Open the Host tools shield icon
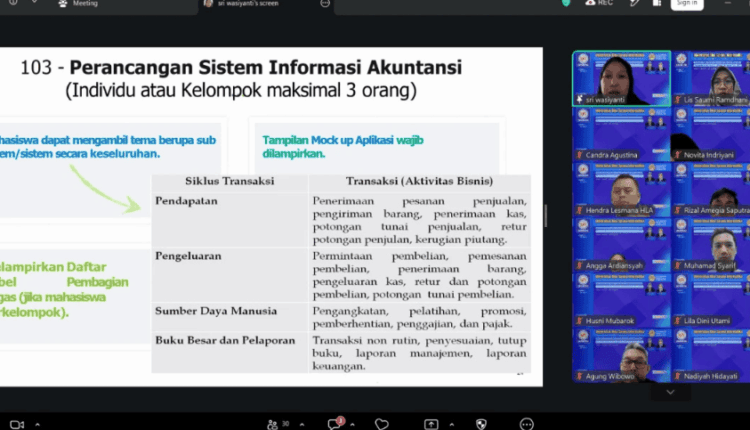The width and height of the screenshot is (750, 430). tap(481, 424)
